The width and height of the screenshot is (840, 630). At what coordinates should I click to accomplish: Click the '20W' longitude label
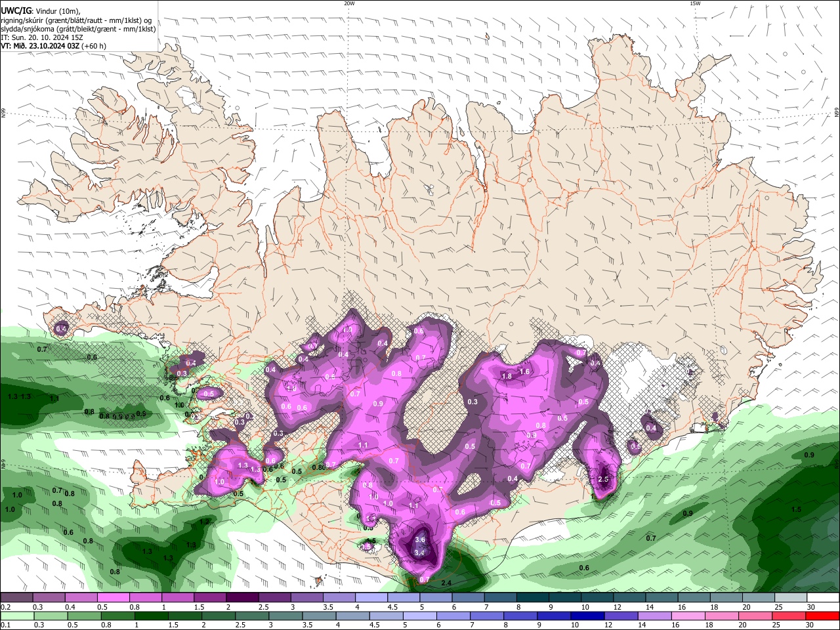[x=349, y=3]
